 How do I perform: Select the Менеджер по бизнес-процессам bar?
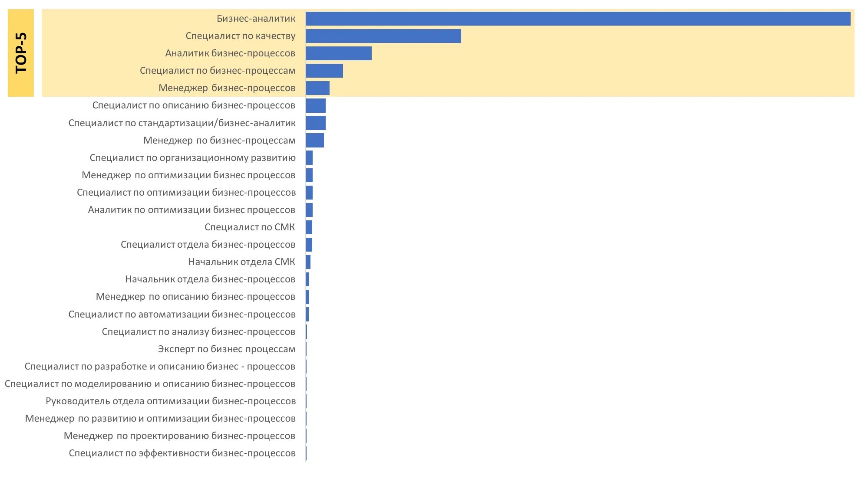click(315, 141)
